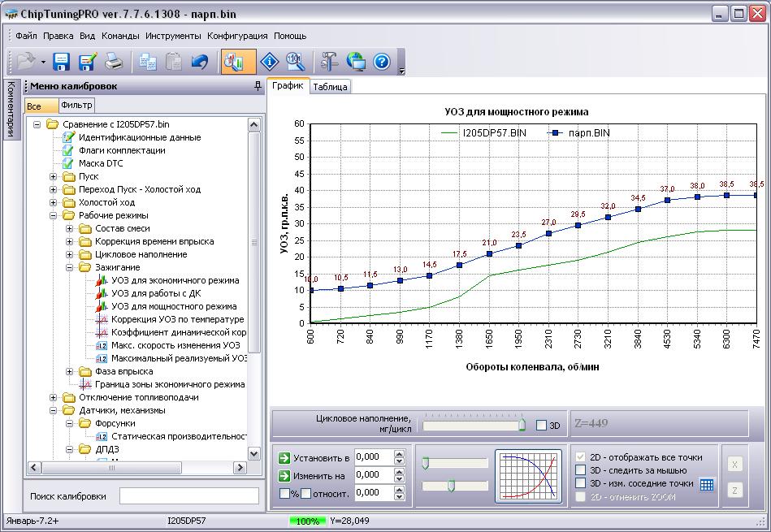Expand the 'Пуск' tree folder
771x532 pixels.
(x=54, y=176)
